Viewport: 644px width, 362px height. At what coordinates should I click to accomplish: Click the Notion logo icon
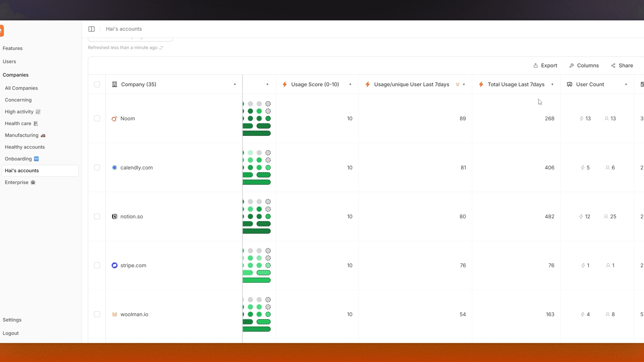[x=115, y=217]
